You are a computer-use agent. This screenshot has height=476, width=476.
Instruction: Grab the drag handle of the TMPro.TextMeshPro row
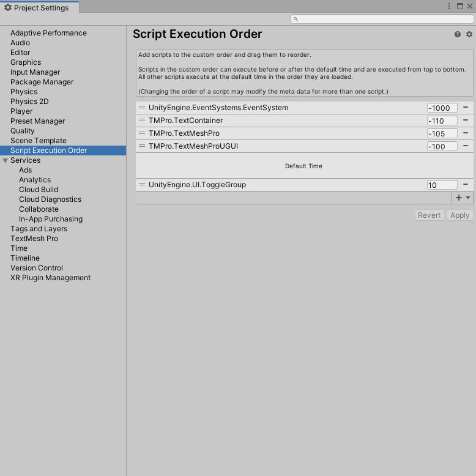142,133
